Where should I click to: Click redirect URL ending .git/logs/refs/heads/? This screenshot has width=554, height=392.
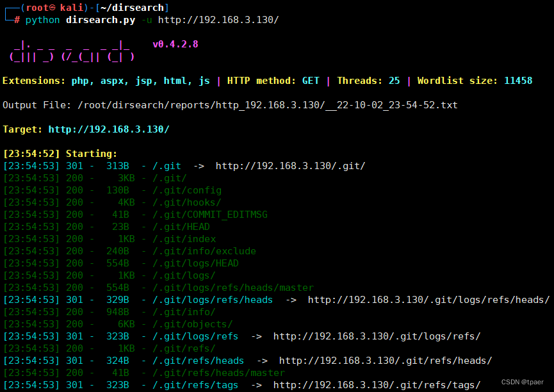[x=428, y=300]
